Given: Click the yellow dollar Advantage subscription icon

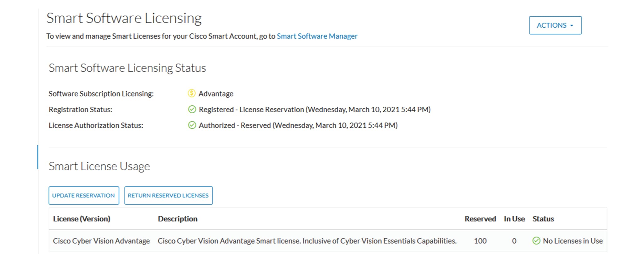Looking at the screenshot, I should pos(192,93).
